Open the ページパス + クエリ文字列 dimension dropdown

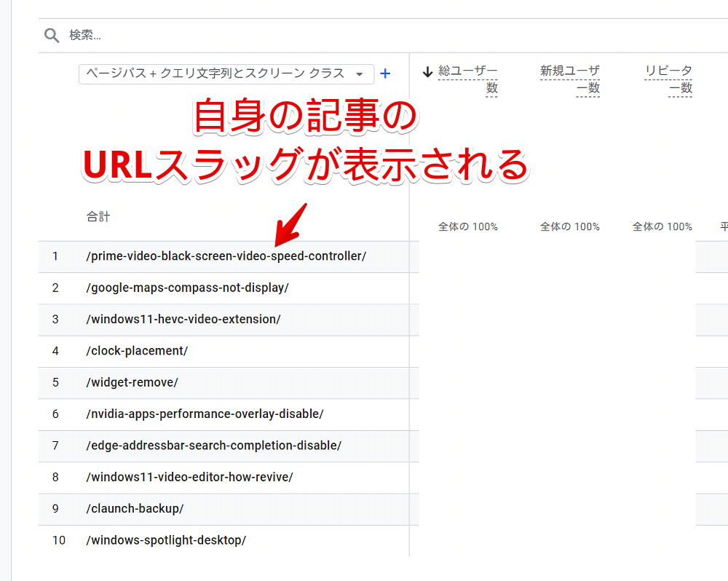[226, 74]
